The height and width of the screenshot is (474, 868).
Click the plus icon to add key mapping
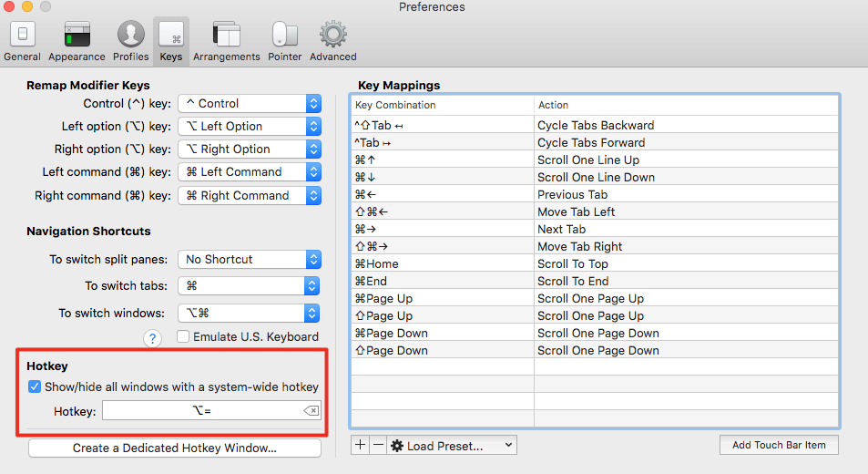(360, 445)
